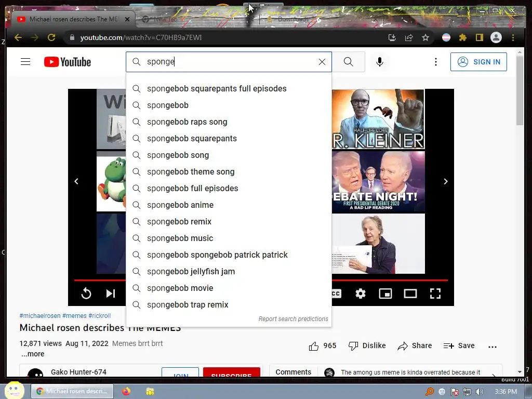Click the taskbar volume speaker icon
The image size is (532, 399).
[479, 392]
